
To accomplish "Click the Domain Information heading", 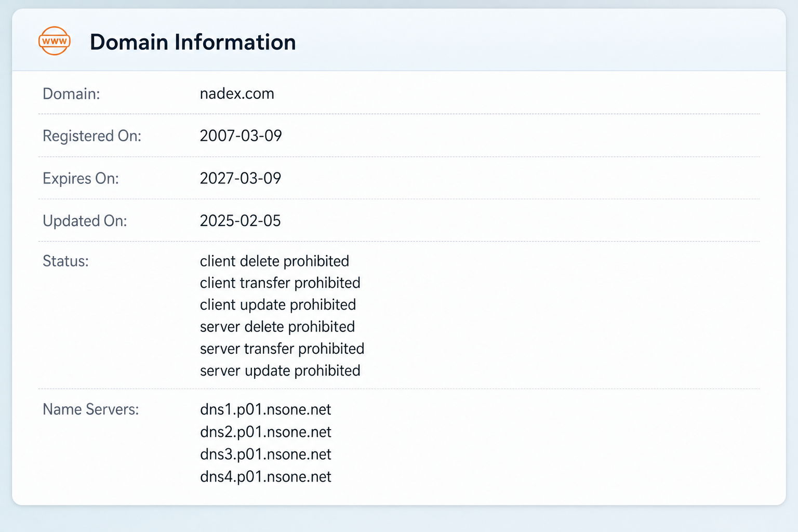I will pos(193,42).
